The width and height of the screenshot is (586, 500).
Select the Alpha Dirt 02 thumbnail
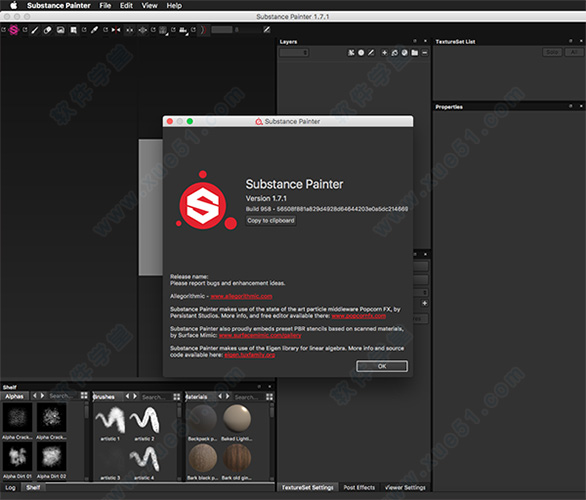(x=52, y=457)
